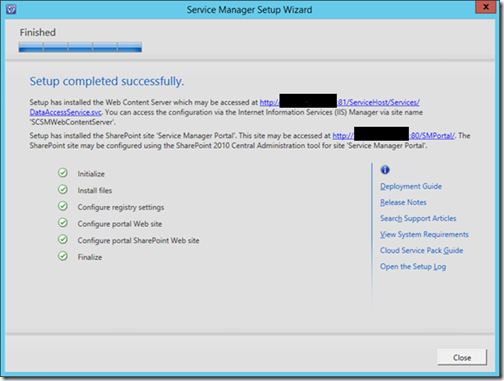Click the Finished progress bar
Image resolution: width=504 pixels, height=381 pixels.
point(80,47)
